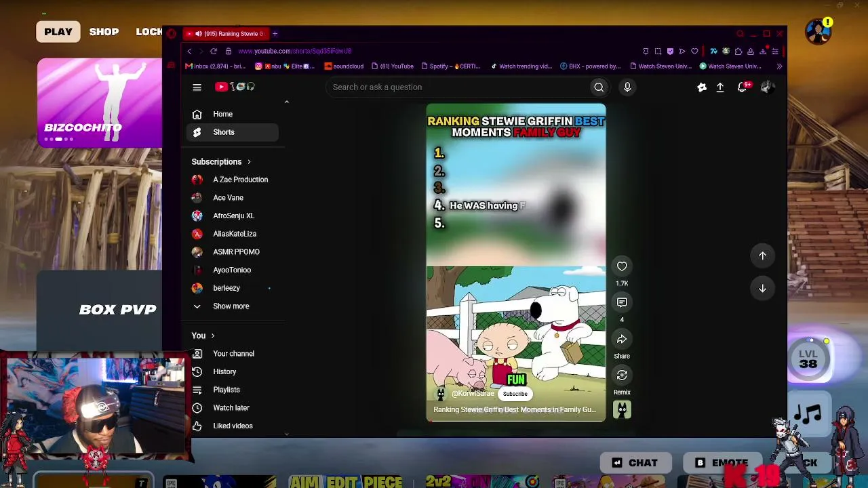
Task: Reload the page in the browser
Action: coord(214,51)
